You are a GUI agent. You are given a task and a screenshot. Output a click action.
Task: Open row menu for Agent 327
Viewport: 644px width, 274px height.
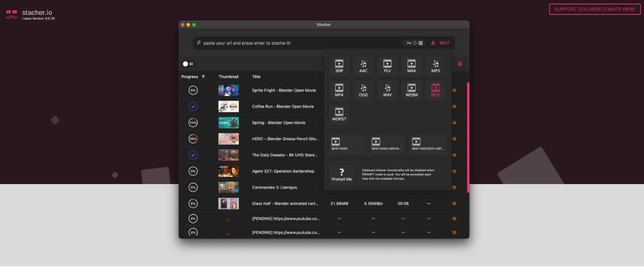(x=454, y=171)
